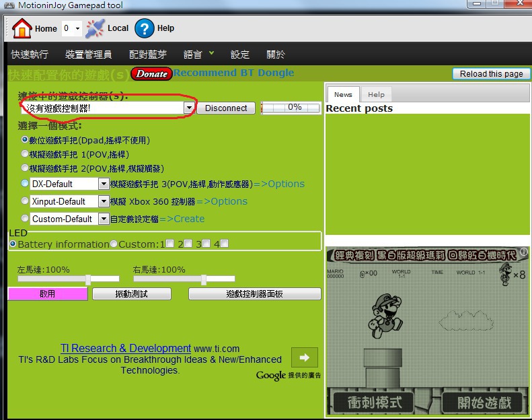Screen dimensions: 532x420
Task: Select analog gamepad 2 radio button
Action: point(24,168)
